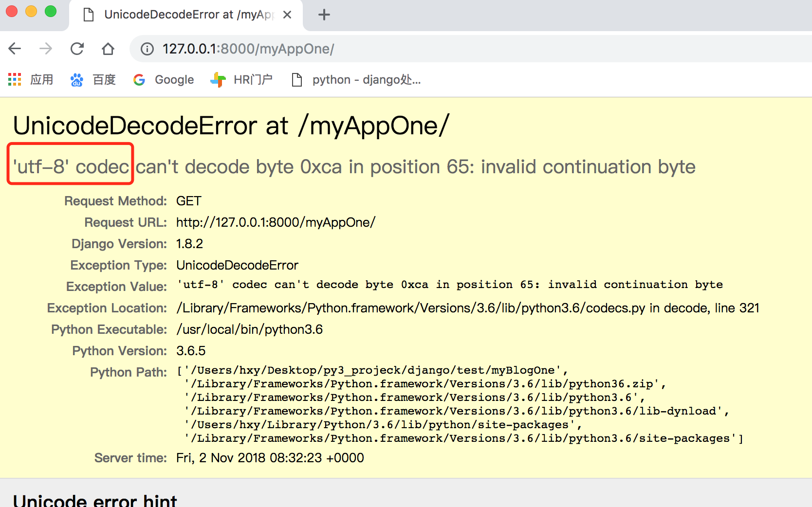
Task: Close the UnicodeDecodeError tab
Action: click(287, 15)
